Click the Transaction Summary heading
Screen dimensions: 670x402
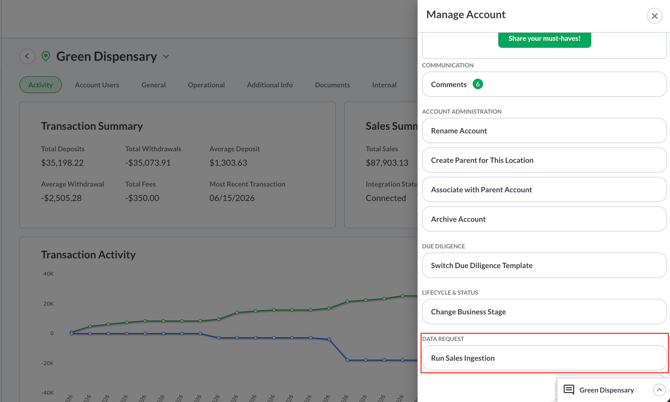coord(92,126)
